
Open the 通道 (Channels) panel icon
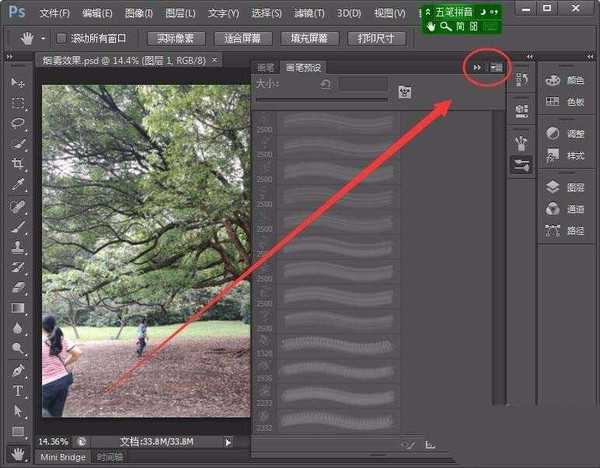point(564,209)
